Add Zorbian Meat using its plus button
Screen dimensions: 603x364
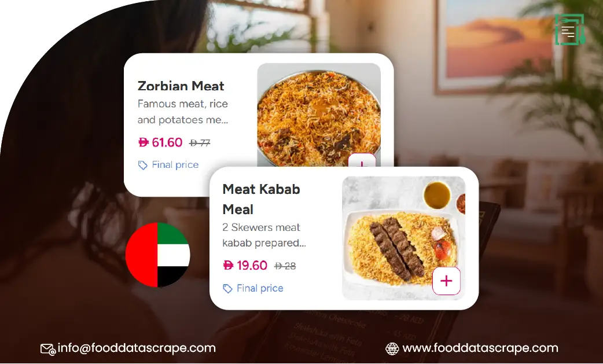[362, 160]
